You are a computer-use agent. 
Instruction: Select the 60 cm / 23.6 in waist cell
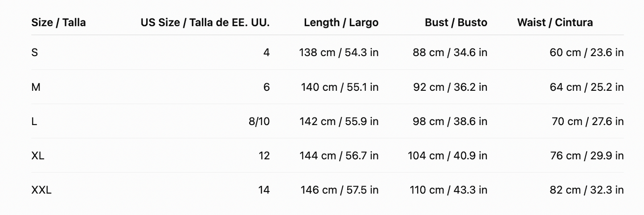click(587, 53)
